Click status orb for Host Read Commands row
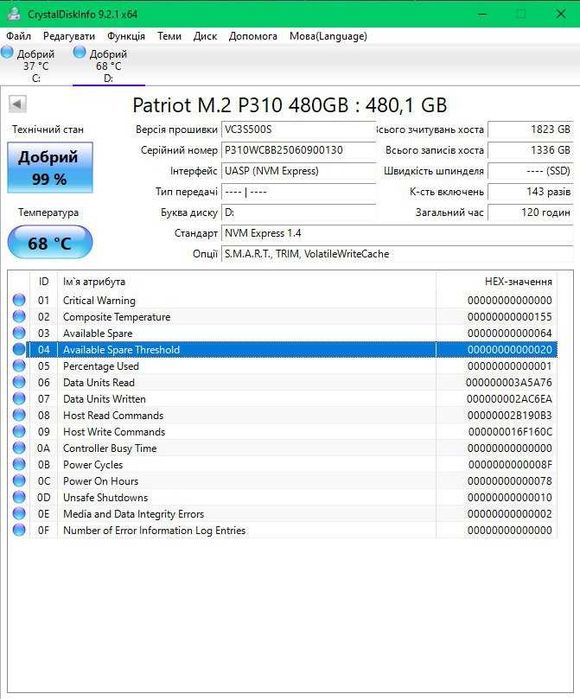This screenshot has height=699, width=580. 19,415
